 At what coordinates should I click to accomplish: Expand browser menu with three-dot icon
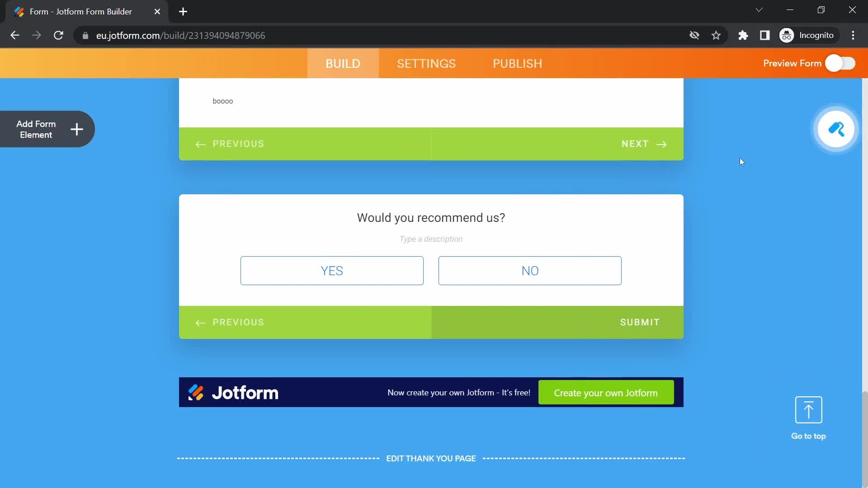click(857, 36)
